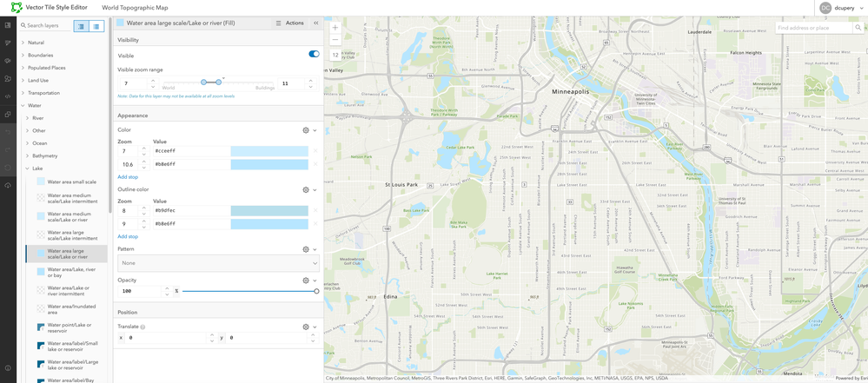868x383 pixels.
Task: Open the Pattern dropdown showing None
Action: [219, 263]
